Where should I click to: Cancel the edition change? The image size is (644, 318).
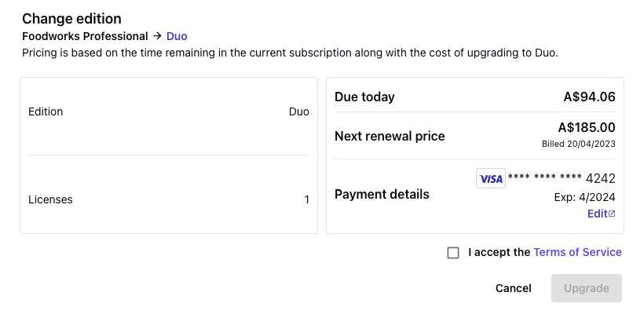pos(513,288)
